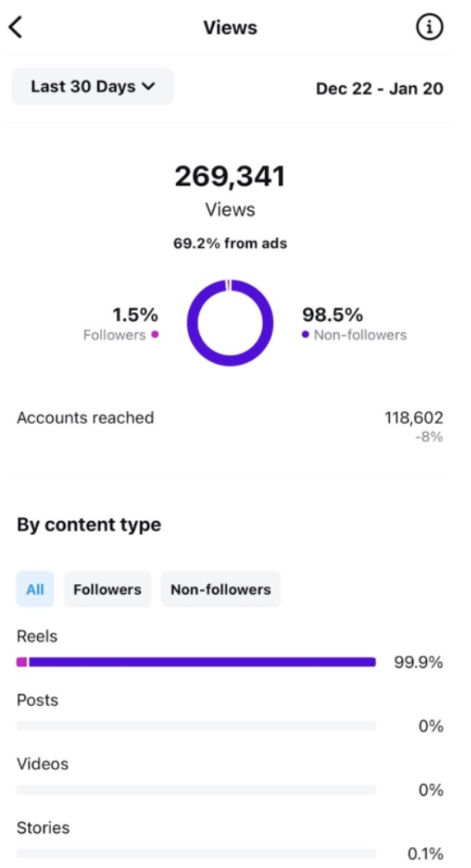Tap the pink Followers legend dot
Screen dimensions: 471x868
click(x=155, y=335)
